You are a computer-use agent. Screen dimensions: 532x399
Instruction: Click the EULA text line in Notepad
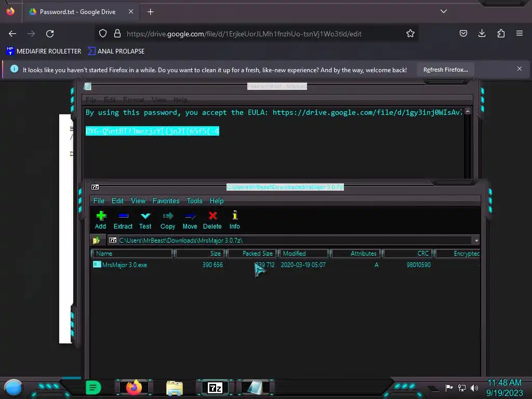tap(273, 112)
